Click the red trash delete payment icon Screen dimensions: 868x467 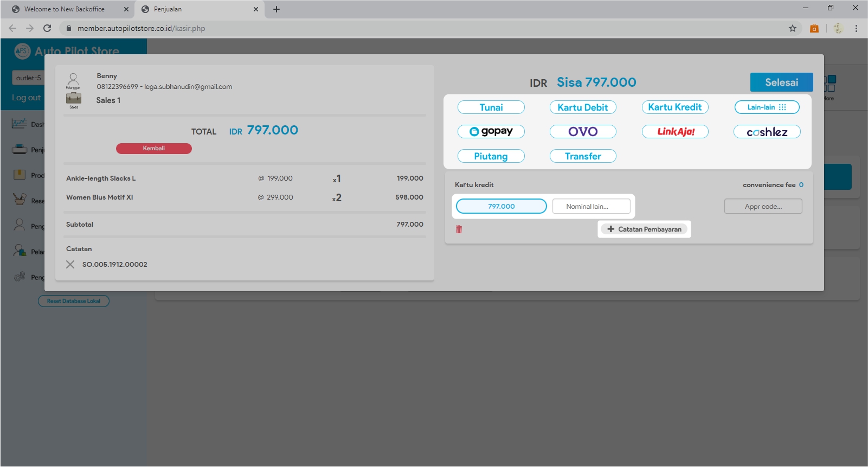459,229
